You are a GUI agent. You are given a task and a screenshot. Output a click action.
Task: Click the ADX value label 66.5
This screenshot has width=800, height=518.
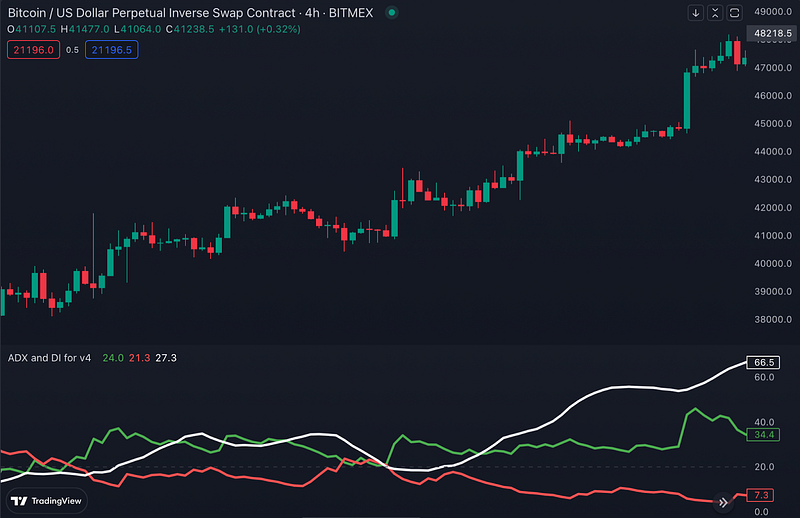764,362
